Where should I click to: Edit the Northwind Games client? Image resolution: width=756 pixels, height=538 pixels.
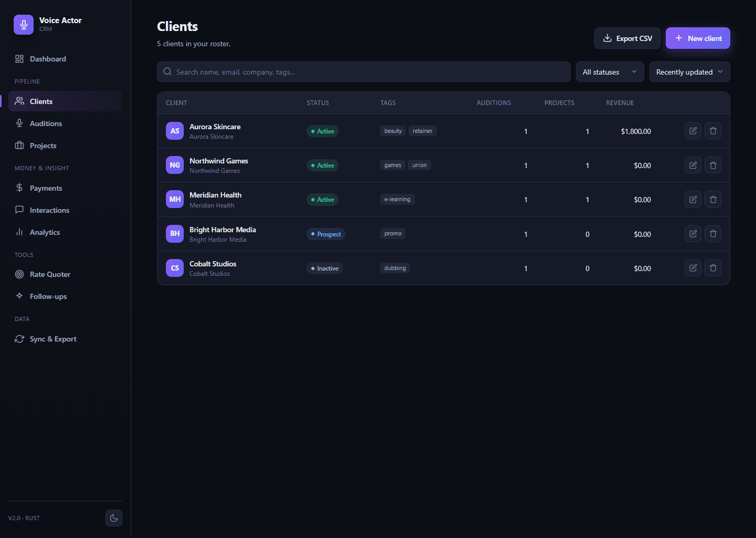click(693, 165)
